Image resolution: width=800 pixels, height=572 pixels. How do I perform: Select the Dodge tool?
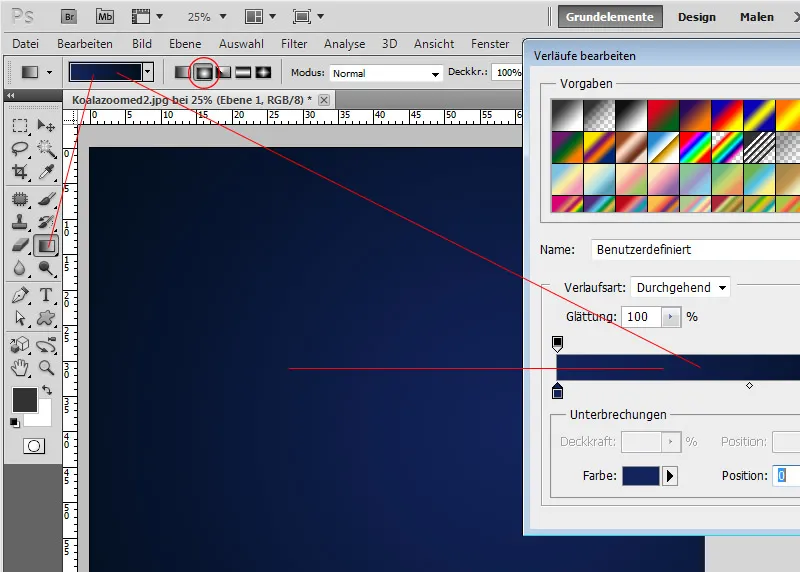tap(46, 268)
